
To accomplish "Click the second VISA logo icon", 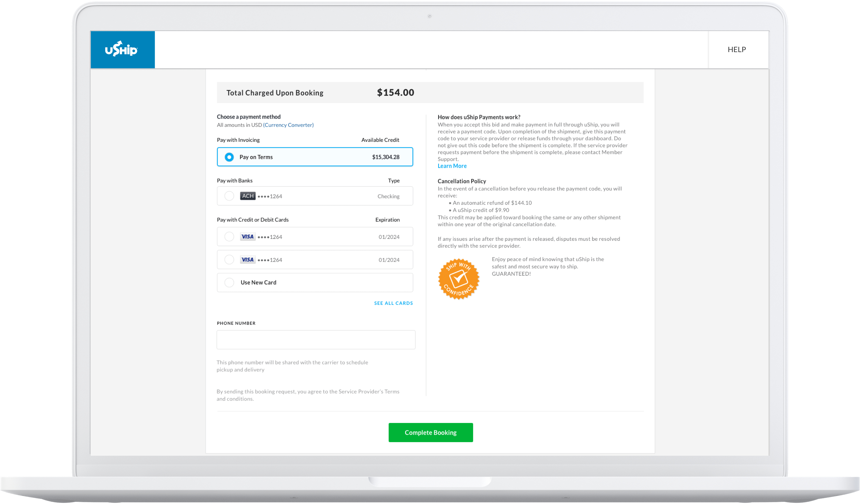I will click(247, 260).
